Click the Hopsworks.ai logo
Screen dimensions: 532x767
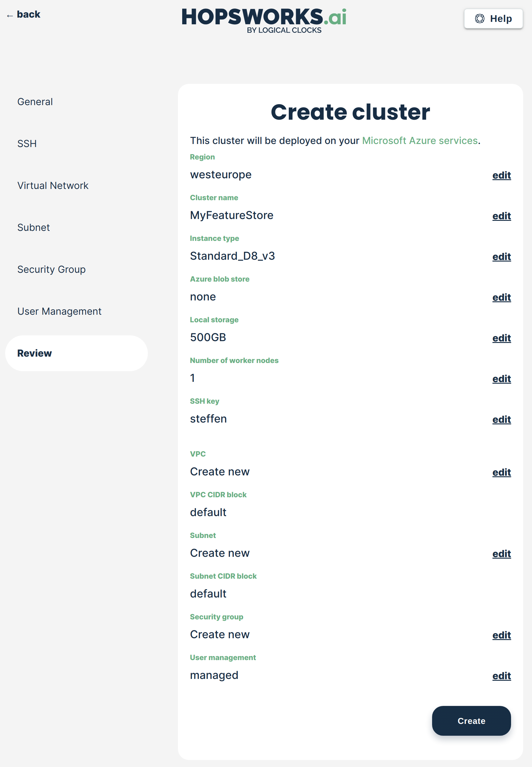tap(264, 20)
